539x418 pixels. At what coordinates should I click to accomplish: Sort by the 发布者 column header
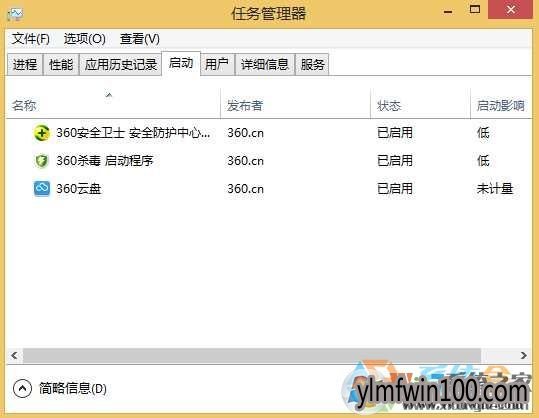[x=295, y=105]
